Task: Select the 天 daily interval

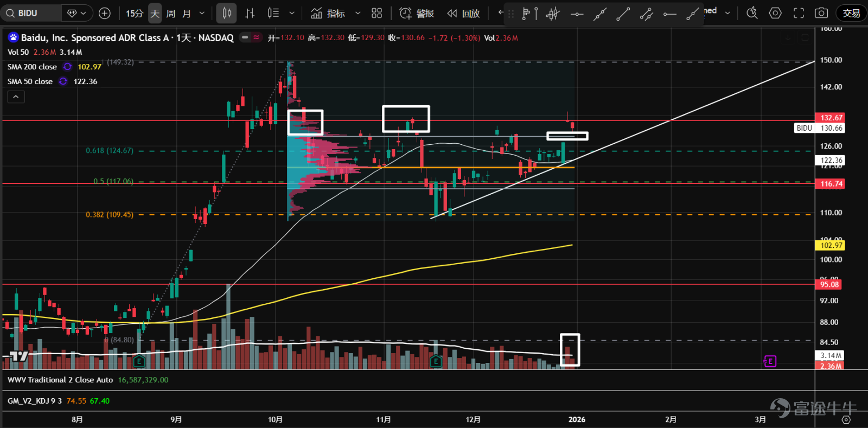Action: point(155,13)
